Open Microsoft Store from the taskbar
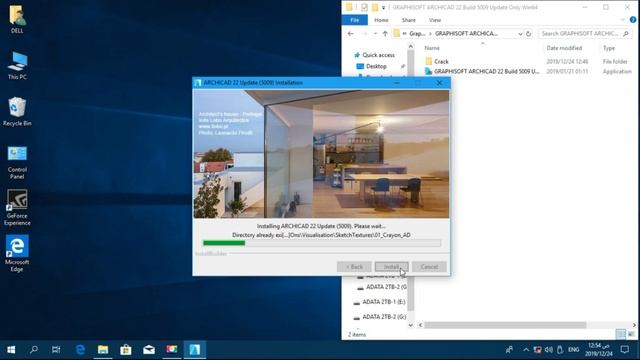This screenshot has height=360, width=640. (126, 350)
